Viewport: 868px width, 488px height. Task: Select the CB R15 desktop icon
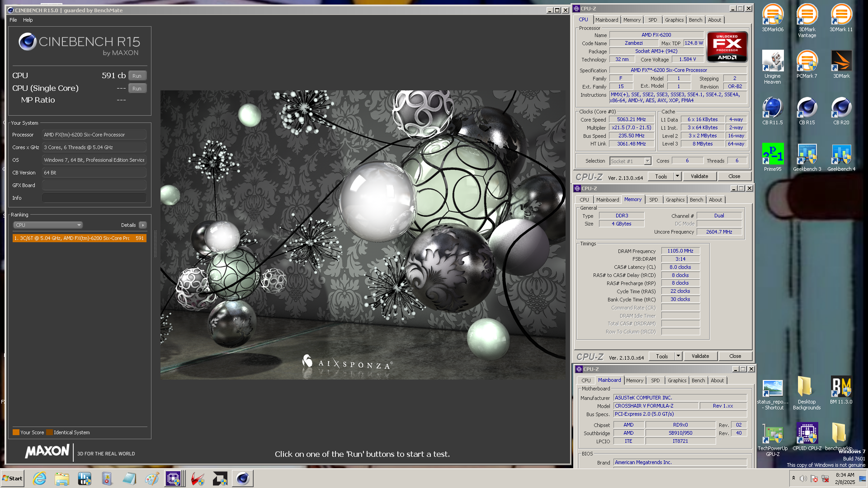point(807,111)
